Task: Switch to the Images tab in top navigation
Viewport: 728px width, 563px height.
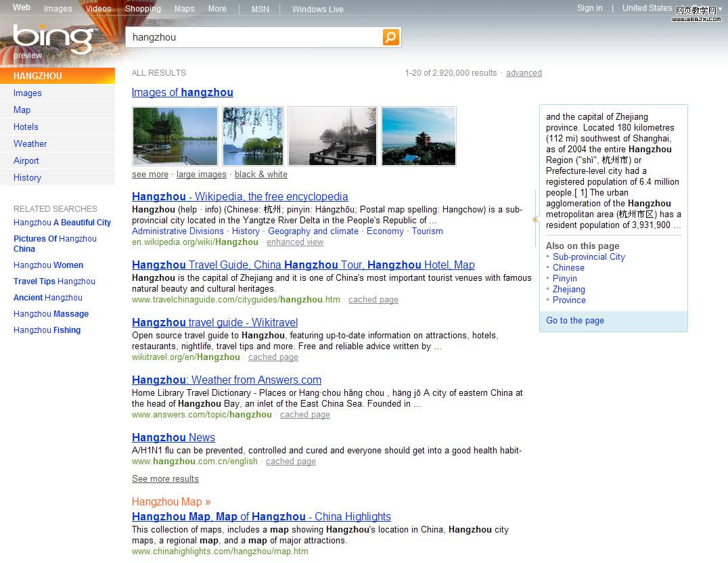Action: click(x=58, y=9)
